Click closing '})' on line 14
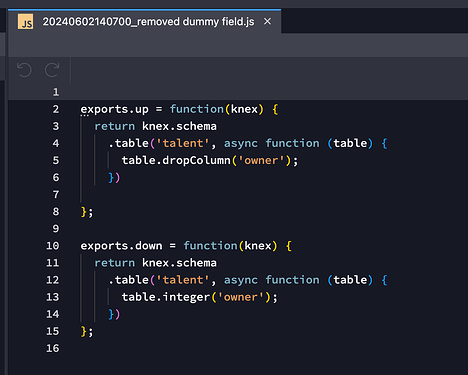 click(x=114, y=314)
